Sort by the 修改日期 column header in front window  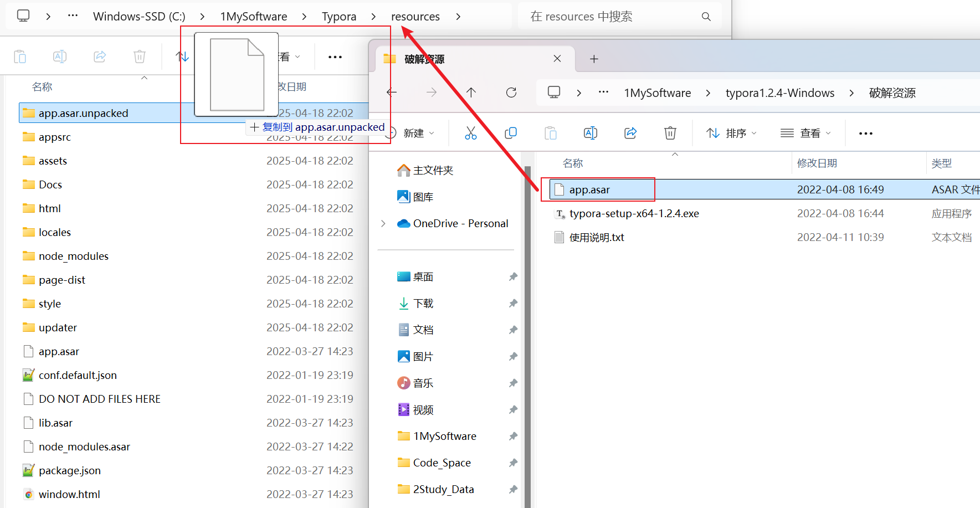pyautogui.click(x=817, y=163)
